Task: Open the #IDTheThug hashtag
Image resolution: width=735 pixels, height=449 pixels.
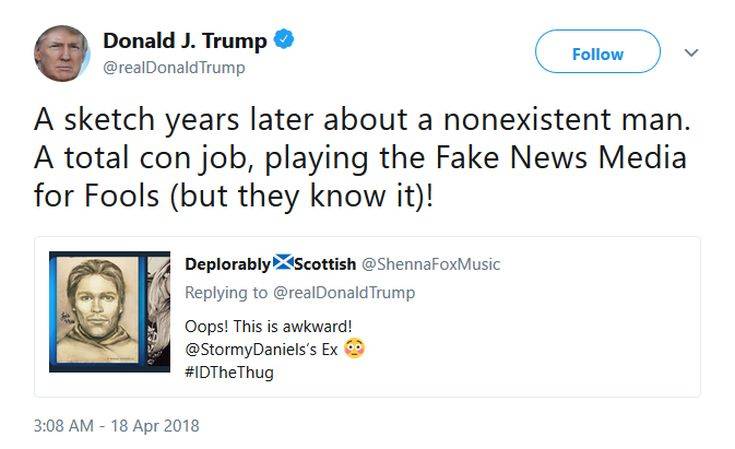Action: pos(229,372)
